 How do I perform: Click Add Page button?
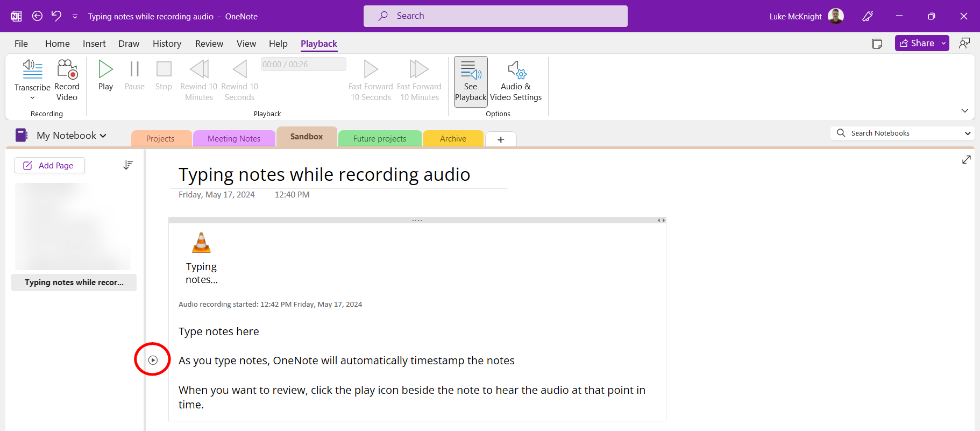pyautogui.click(x=49, y=165)
